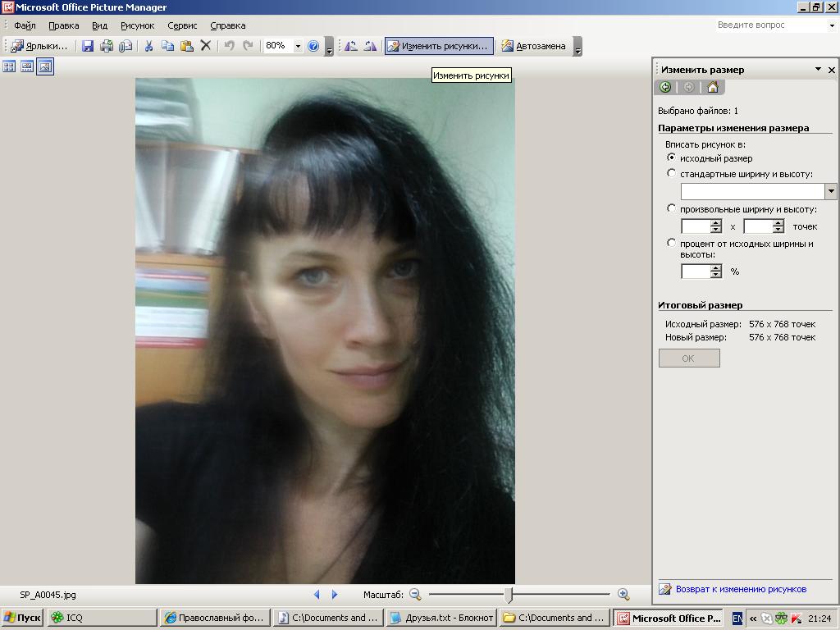Click the custom height input field
Screen dimensions: 840x630
[x=758, y=226]
